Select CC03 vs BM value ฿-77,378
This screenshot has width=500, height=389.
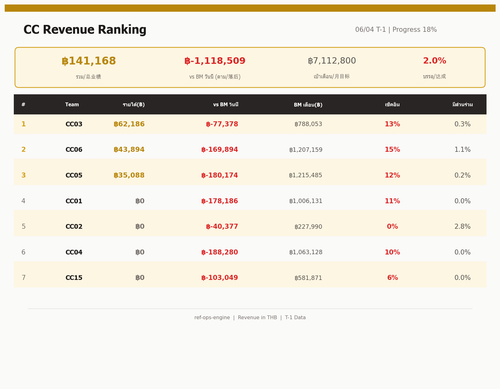click(222, 124)
